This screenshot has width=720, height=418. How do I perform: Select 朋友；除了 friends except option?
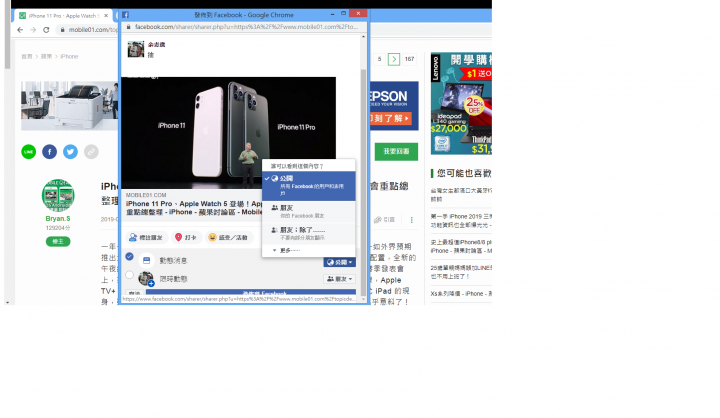tap(309, 233)
